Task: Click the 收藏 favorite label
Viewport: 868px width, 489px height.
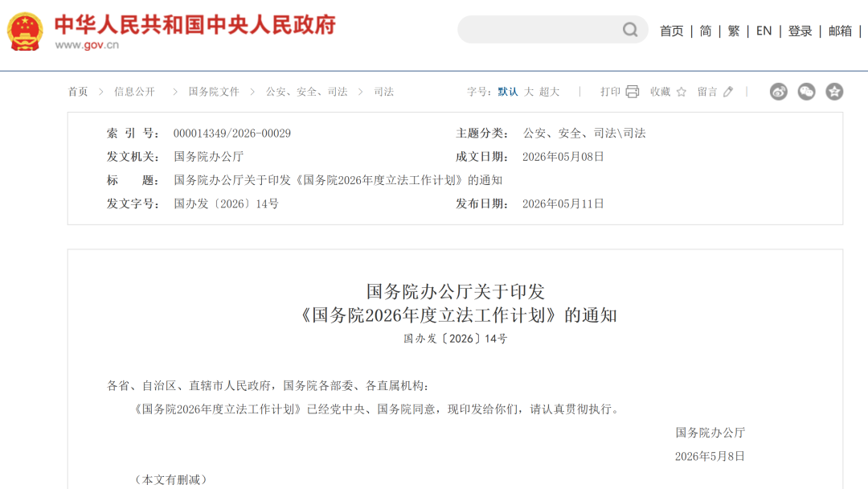Action: (x=661, y=92)
